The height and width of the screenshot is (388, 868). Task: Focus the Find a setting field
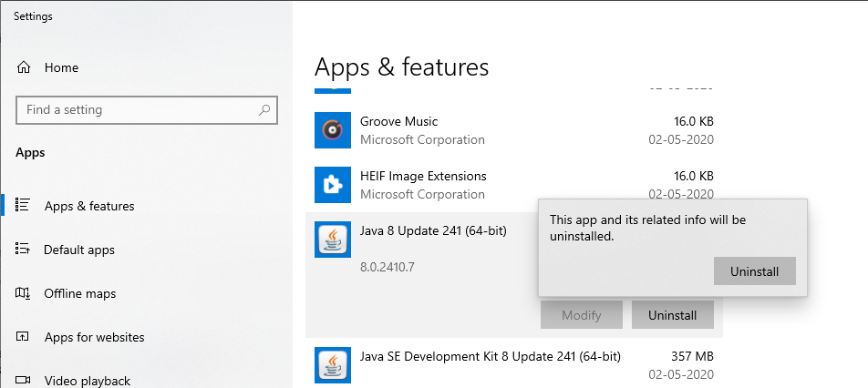(x=147, y=110)
